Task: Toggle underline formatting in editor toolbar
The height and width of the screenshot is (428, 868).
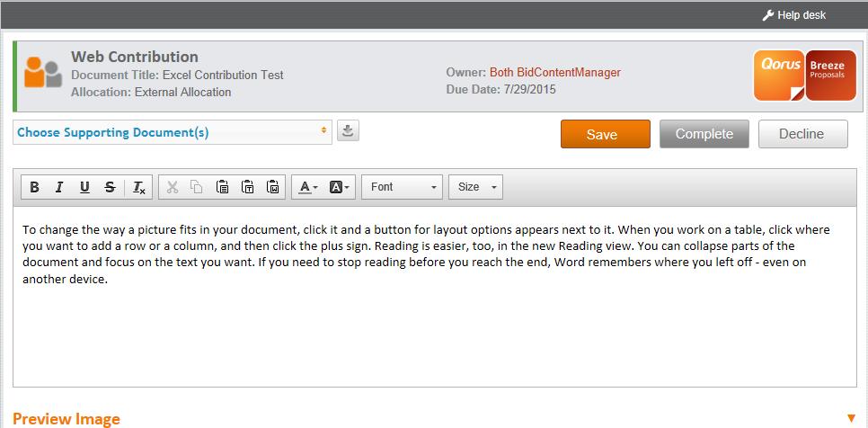Action: tap(84, 187)
